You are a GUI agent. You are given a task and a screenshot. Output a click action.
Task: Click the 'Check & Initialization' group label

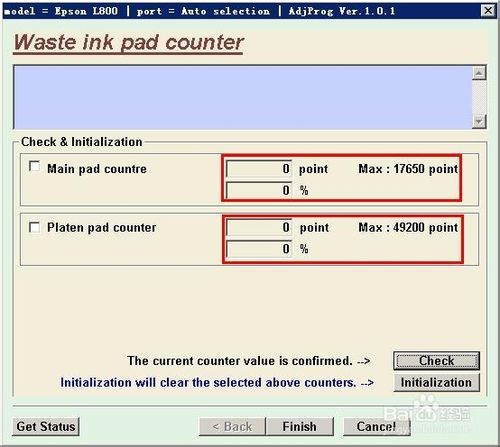(82, 142)
